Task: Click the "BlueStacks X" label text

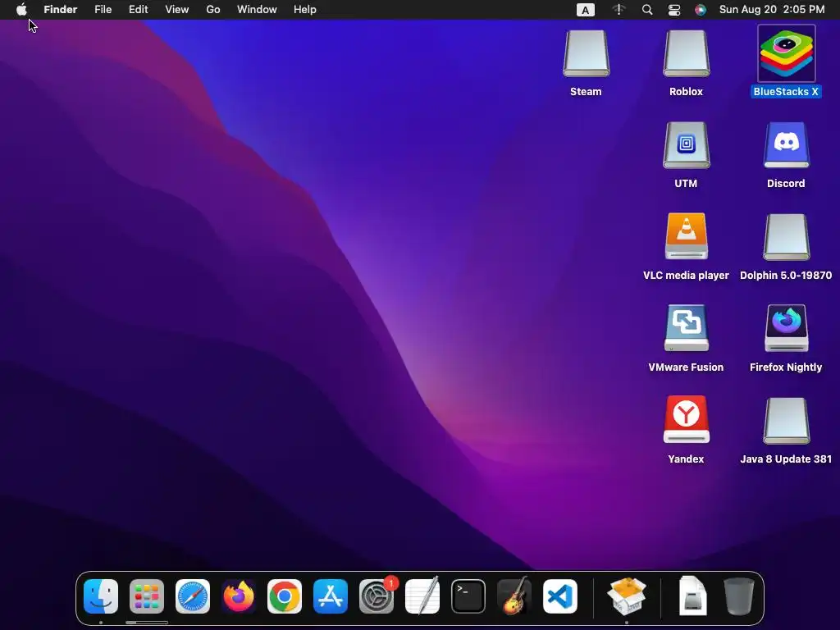Action: coord(786,92)
